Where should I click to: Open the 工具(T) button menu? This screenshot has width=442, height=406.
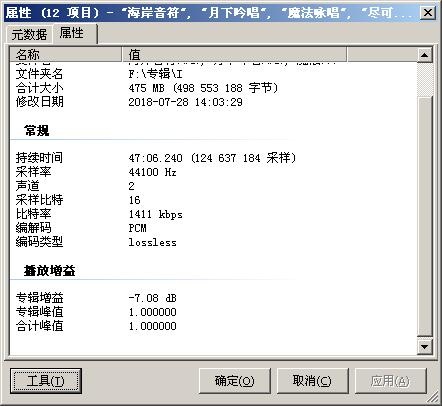(46, 381)
